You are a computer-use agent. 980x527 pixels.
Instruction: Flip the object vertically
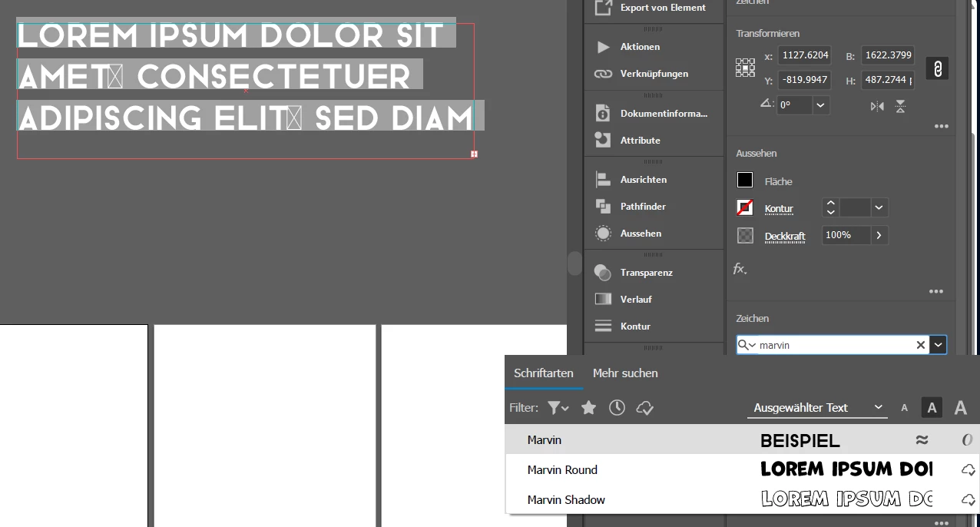(x=900, y=107)
